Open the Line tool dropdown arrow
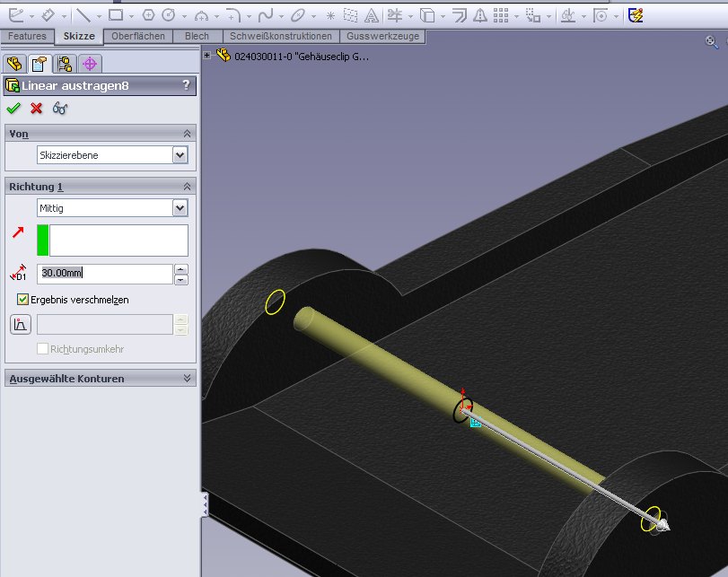Image resolution: width=728 pixels, height=577 pixels. pos(99,17)
